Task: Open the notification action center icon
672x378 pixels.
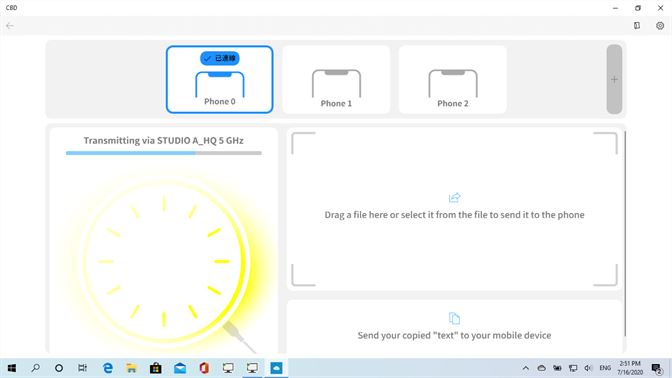Action: [657, 368]
